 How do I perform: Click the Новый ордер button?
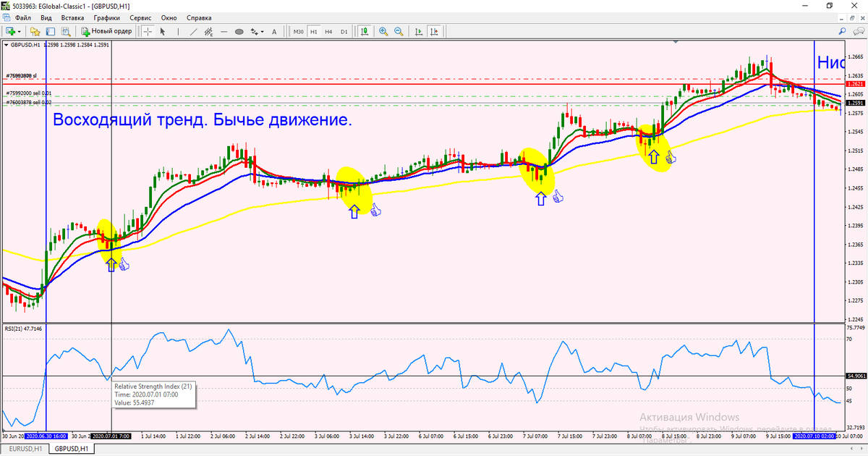click(x=107, y=31)
